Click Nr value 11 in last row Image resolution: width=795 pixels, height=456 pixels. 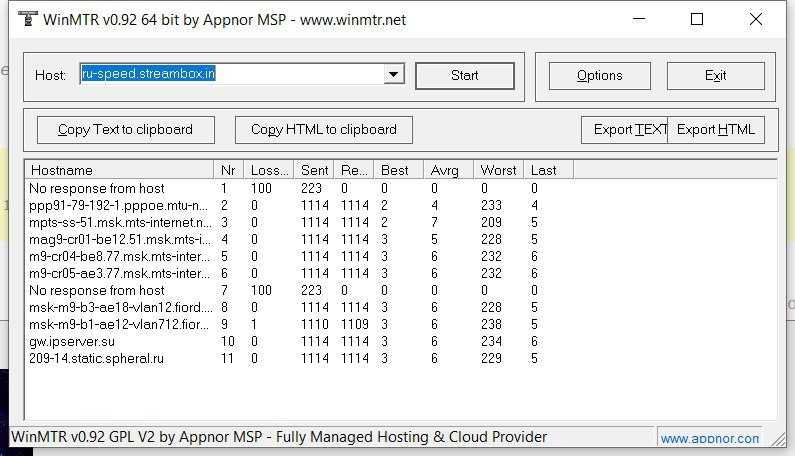click(x=227, y=359)
